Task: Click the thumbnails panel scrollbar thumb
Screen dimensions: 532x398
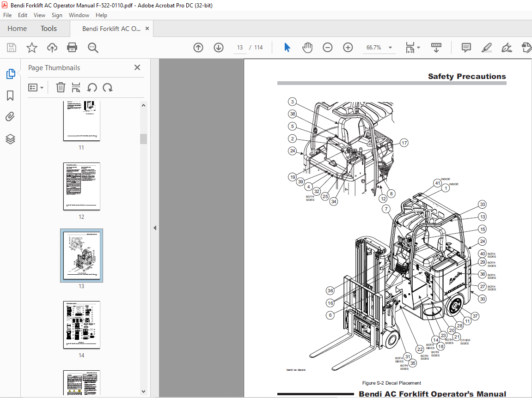Action: (x=144, y=139)
